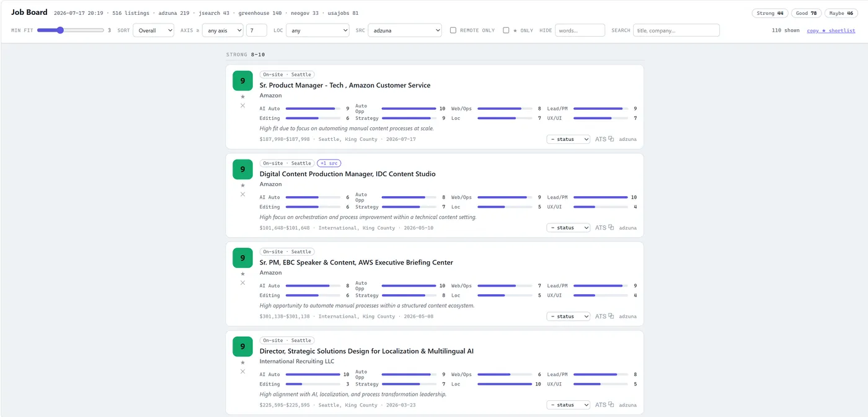Open the Loc dropdown showing any
868x417 pixels.
(x=317, y=30)
